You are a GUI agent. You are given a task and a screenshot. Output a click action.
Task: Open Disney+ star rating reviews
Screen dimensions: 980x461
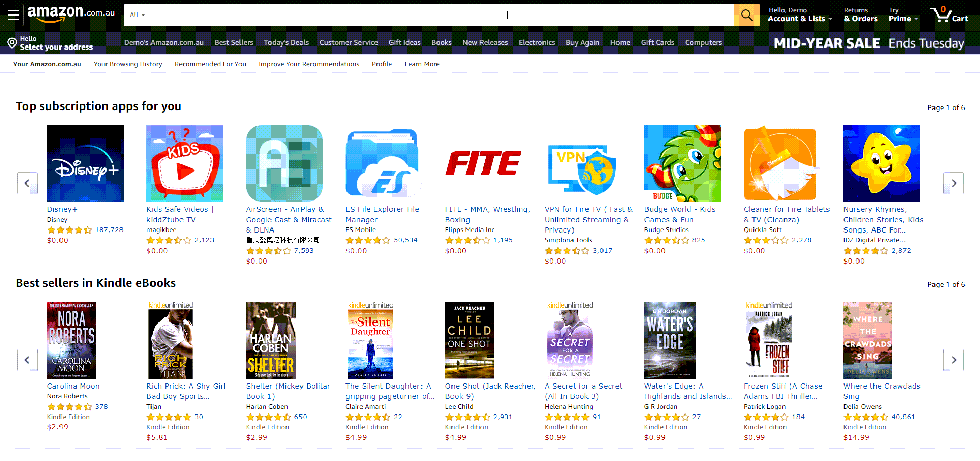click(69, 230)
